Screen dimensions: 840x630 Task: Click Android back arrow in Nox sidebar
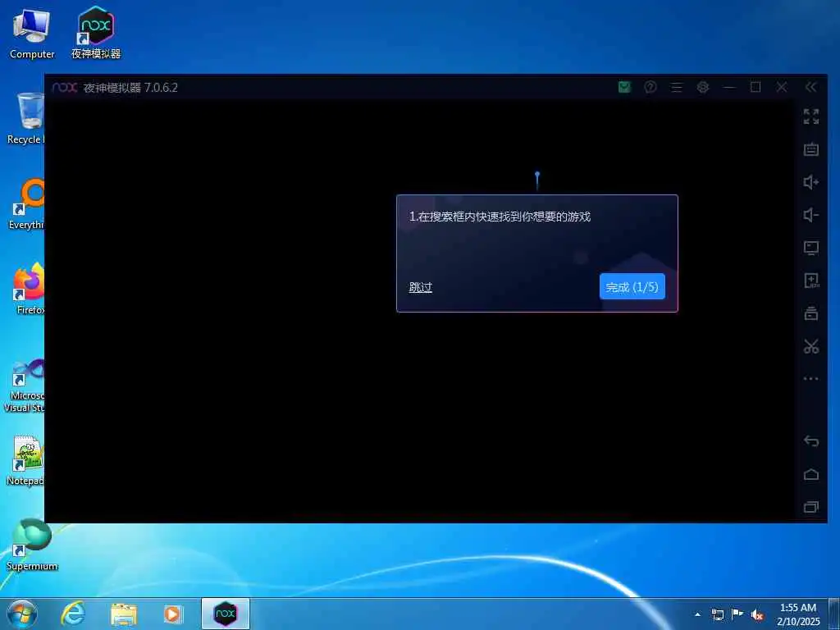[x=811, y=441]
